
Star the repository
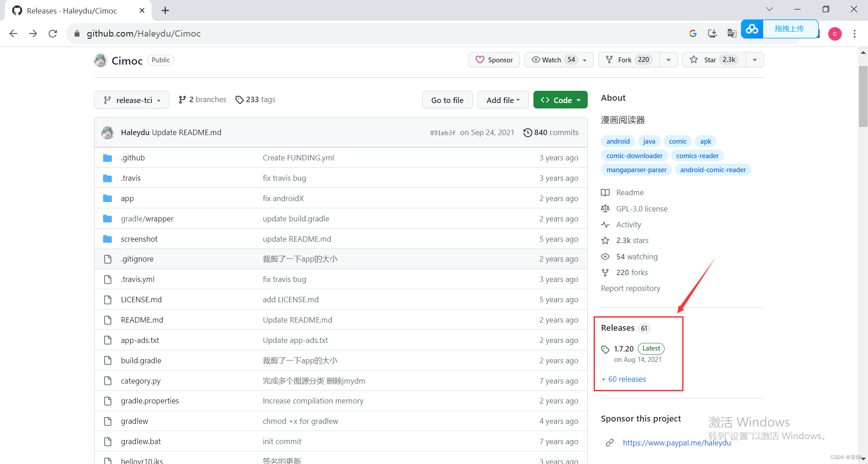pyautogui.click(x=714, y=60)
